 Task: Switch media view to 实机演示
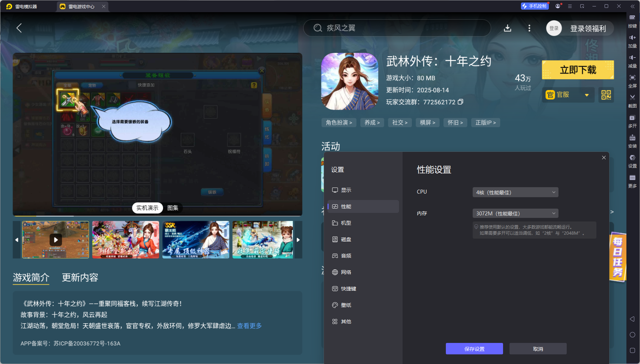[x=147, y=208]
